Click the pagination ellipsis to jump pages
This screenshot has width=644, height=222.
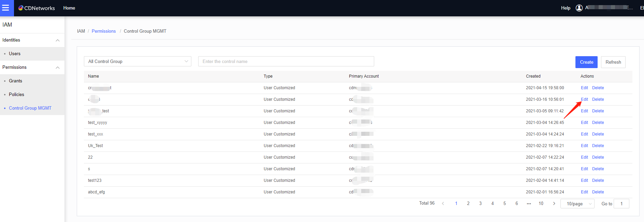[529, 204]
